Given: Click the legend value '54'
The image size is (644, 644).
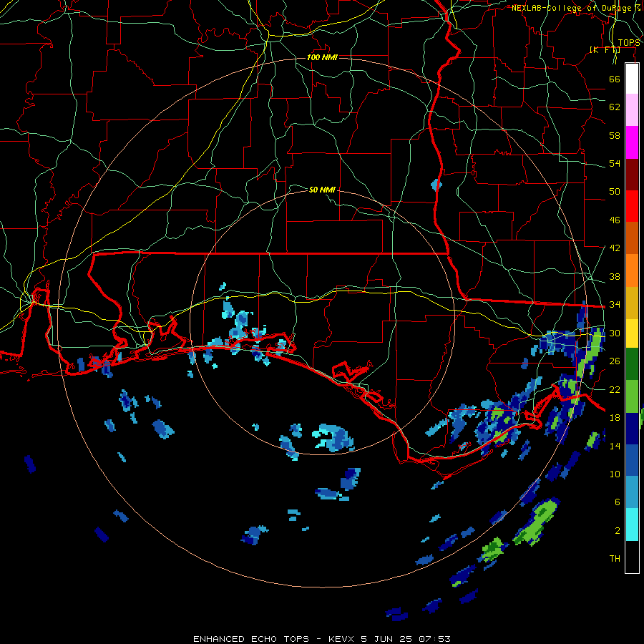Looking at the screenshot, I should (615, 163).
